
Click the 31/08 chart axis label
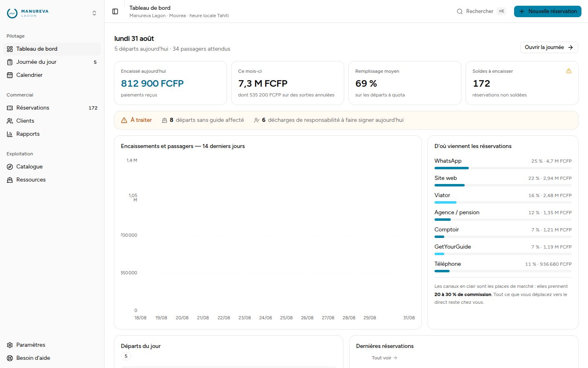[x=409, y=318]
